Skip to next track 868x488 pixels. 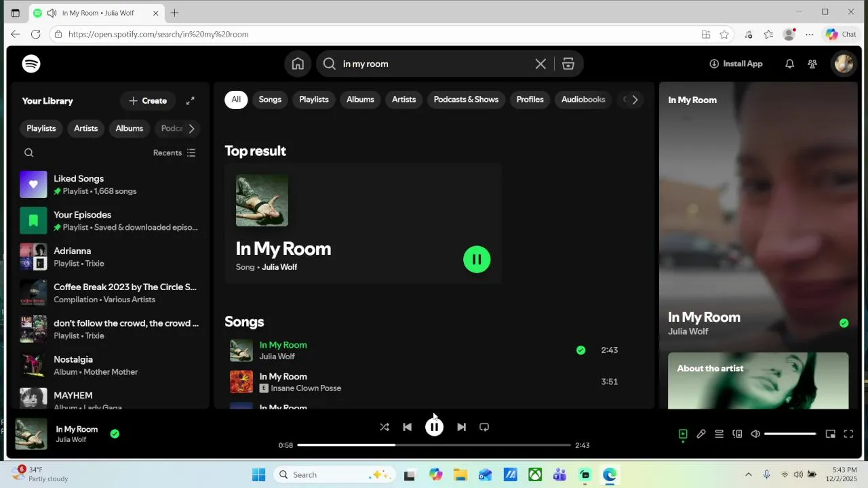point(461,427)
